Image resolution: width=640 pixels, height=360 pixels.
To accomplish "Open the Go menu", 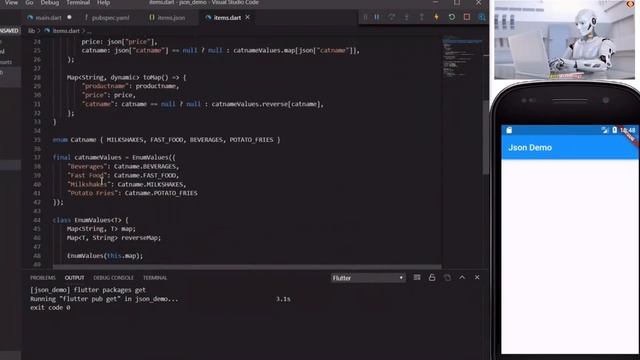I will click(x=29, y=2).
